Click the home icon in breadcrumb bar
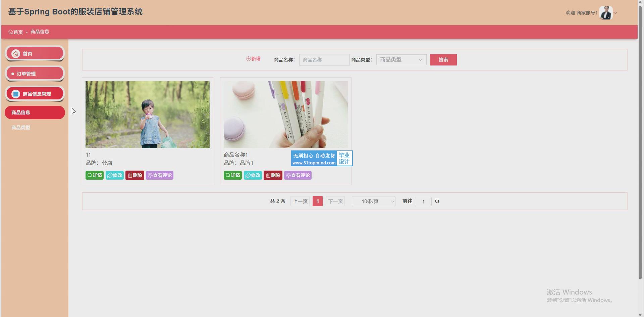The height and width of the screenshot is (317, 644). click(x=11, y=32)
